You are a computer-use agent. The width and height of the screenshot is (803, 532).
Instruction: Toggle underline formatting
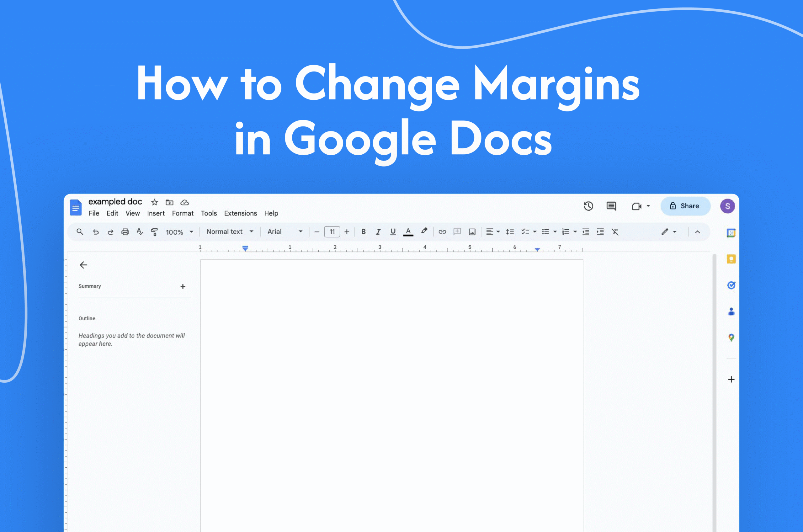click(393, 231)
